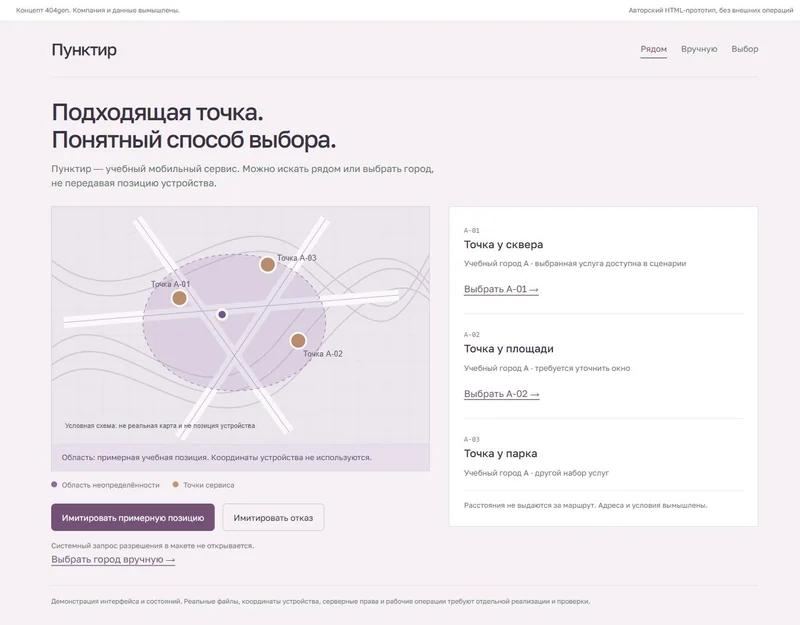Viewport: 800px width, 625px height.
Task: Select the Точка A-03 map marker
Action: (267, 265)
